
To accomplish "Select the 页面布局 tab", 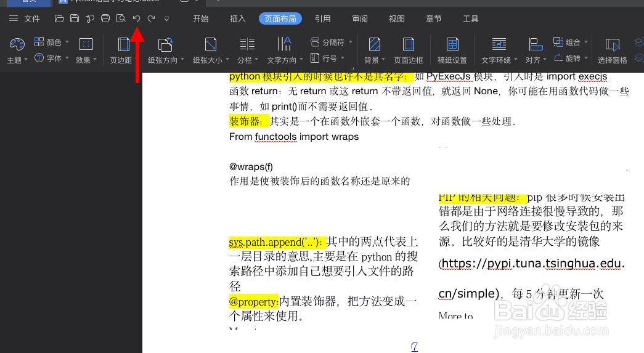I will point(280,19).
